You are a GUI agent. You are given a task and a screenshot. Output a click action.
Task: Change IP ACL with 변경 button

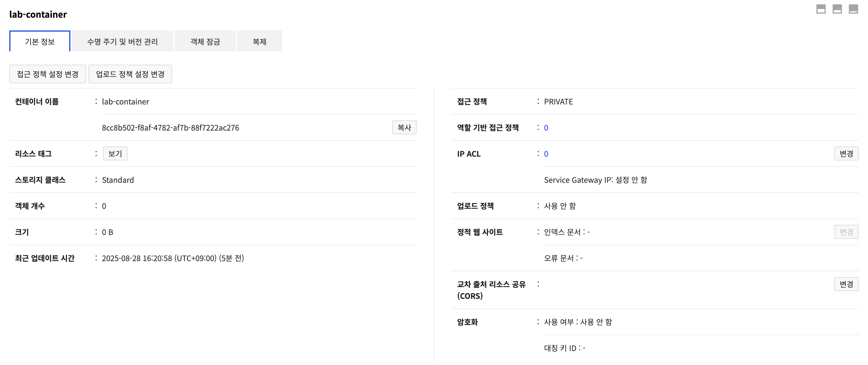(x=846, y=153)
